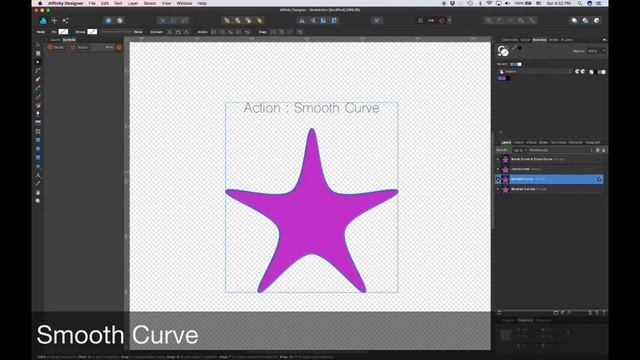Image resolution: width=640 pixels, height=360 pixels.
Task: Open the panel options menu beside Brushes tab
Action: click(604, 40)
